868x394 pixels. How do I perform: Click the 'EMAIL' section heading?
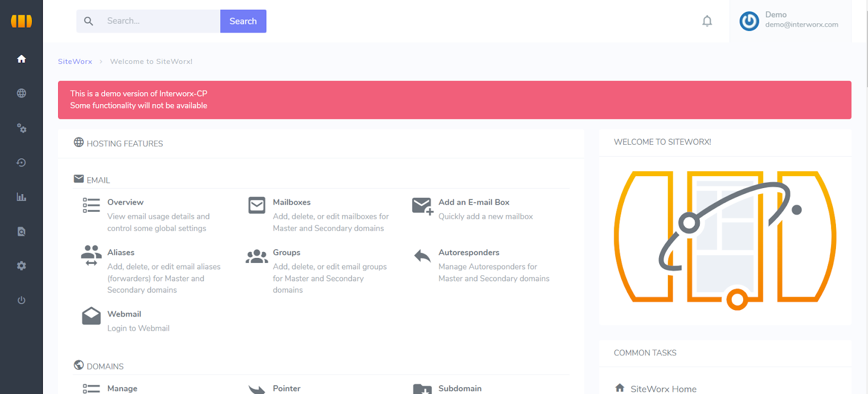(x=98, y=180)
